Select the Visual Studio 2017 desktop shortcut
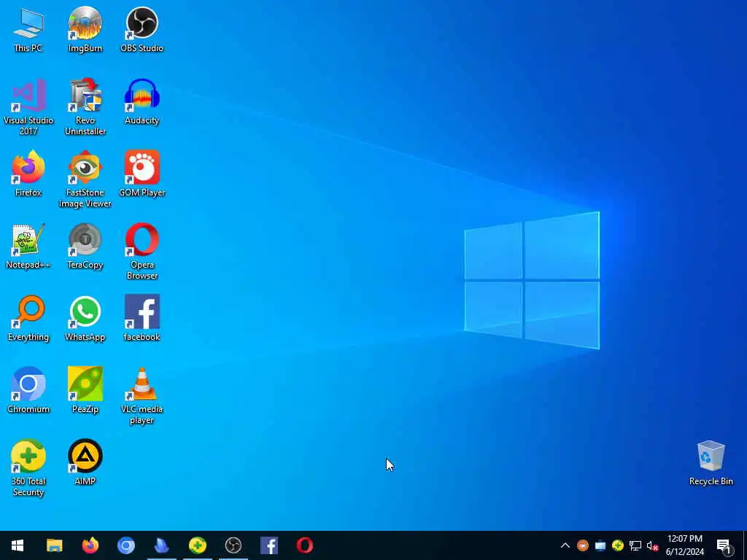The height and width of the screenshot is (560, 747). pyautogui.click(x=28, y=107)
